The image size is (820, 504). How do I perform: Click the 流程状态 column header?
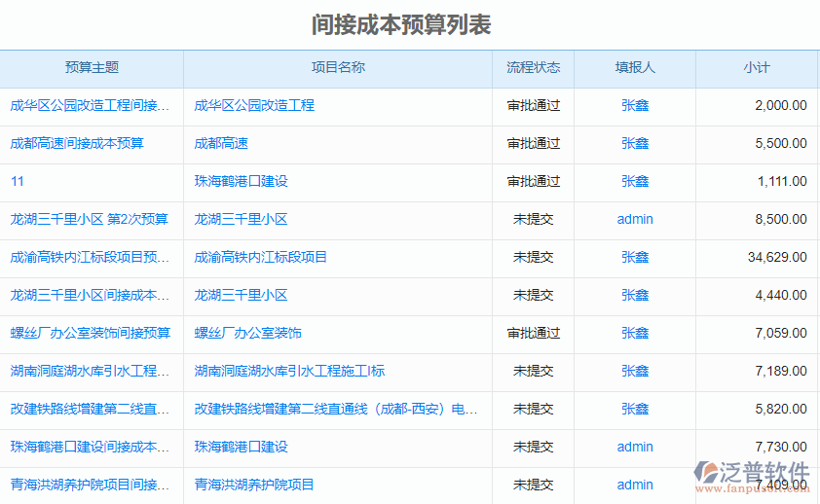pyautogui.click(x=533, y=68)
